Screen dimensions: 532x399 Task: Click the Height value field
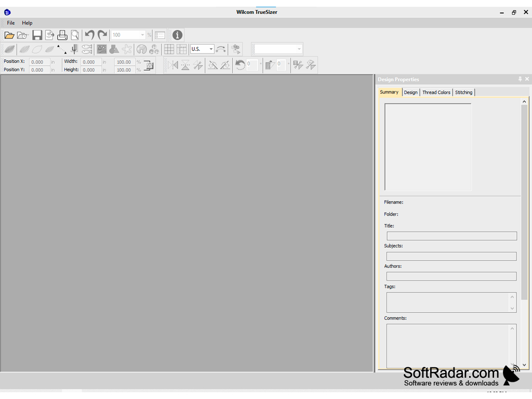coord(91,70)
